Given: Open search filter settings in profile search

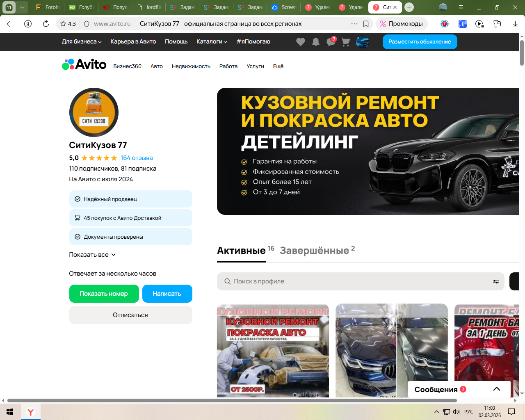Looking at the screenshot, I should 496,281.
